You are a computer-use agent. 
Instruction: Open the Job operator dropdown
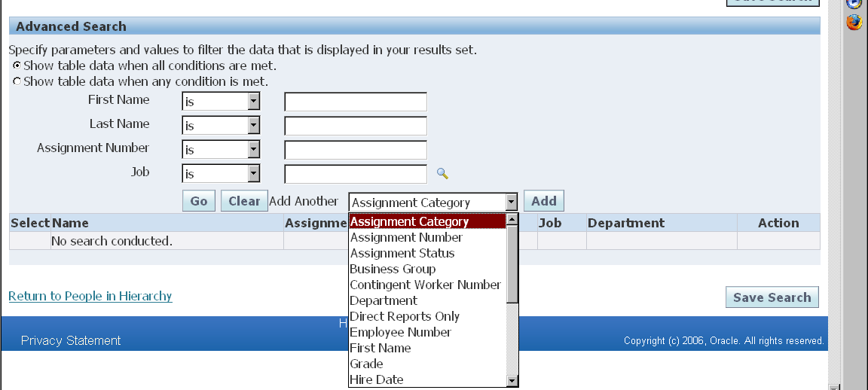tap(253, 174)
